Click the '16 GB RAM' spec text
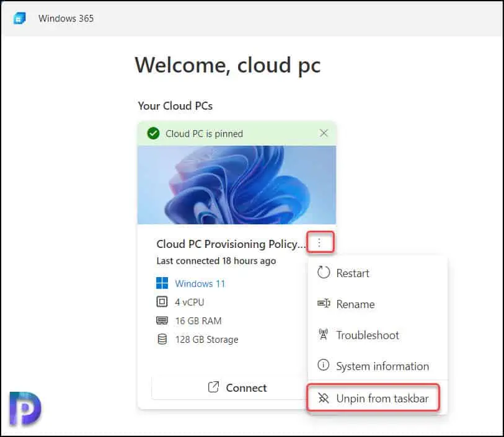 click(x=198, y=321)
